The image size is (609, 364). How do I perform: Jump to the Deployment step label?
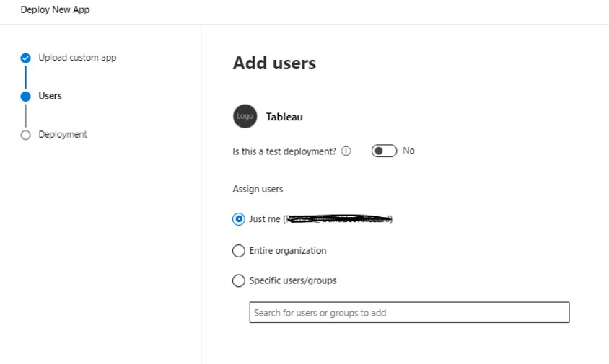(x=63, y=135)
